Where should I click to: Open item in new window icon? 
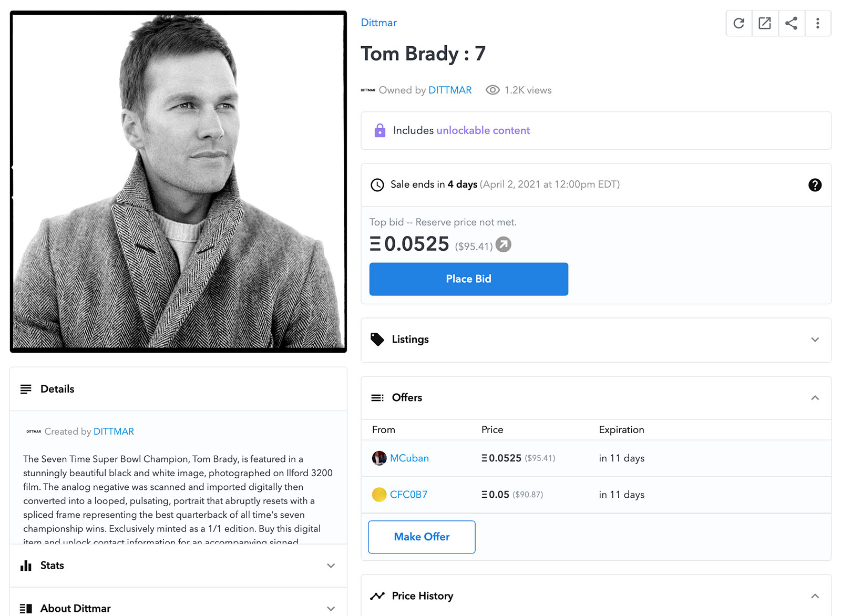(765, 23)
